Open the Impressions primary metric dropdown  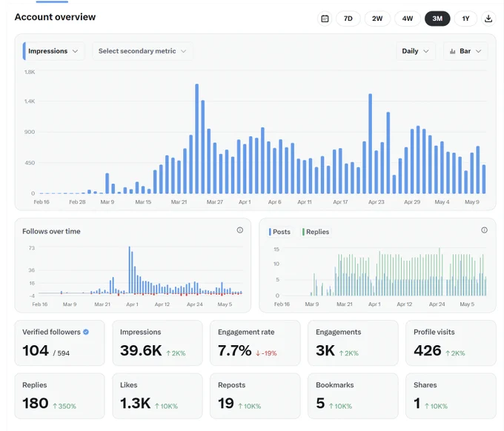pos(53,51)
